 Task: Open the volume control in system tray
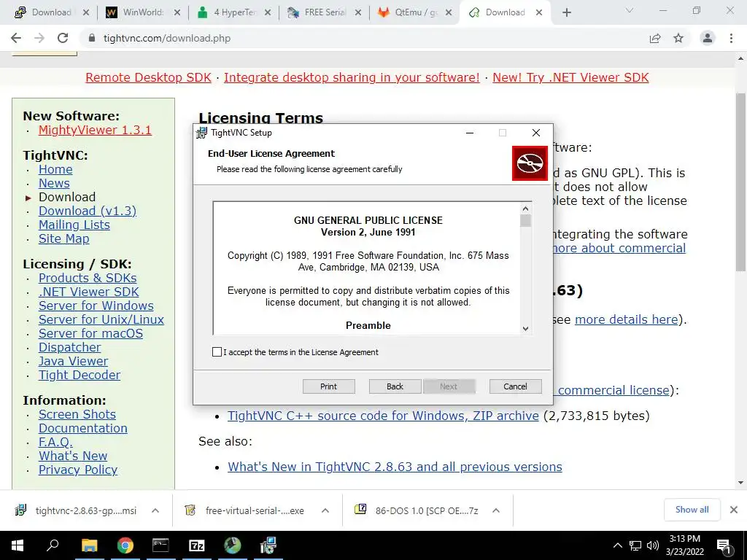click(x=653, y=545)
